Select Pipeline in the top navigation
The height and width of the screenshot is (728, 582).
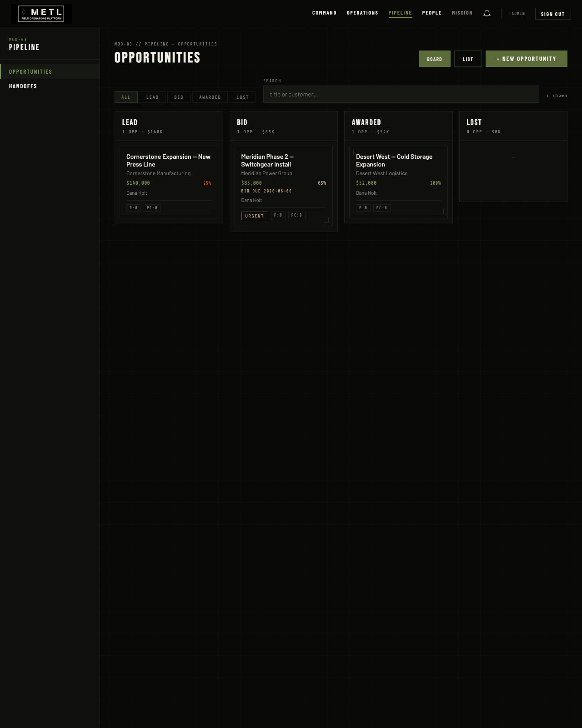[400, 13]
